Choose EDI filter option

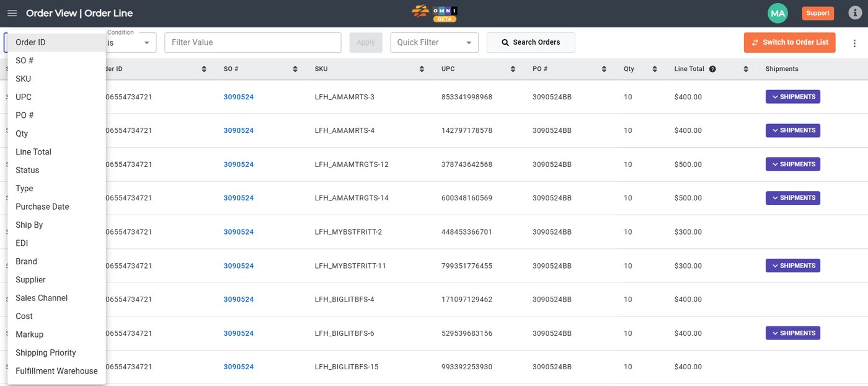pos(56,243)
